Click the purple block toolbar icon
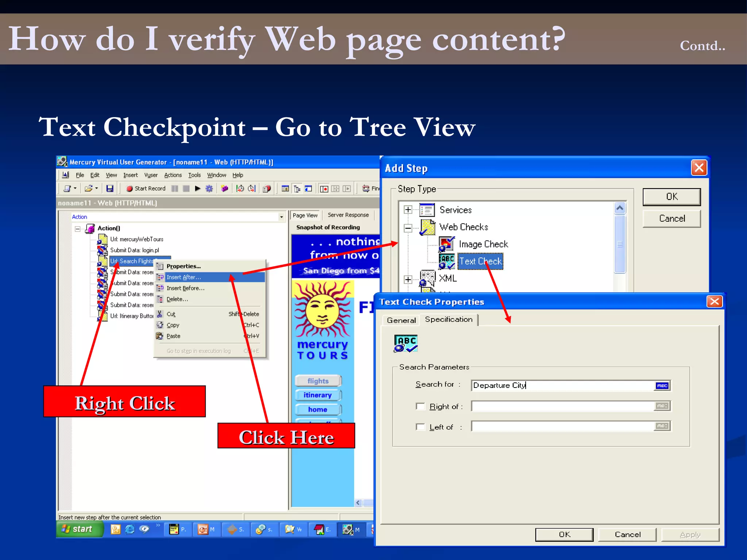The width and height of the screenshot is (747, 560). (x=225, y=188)
